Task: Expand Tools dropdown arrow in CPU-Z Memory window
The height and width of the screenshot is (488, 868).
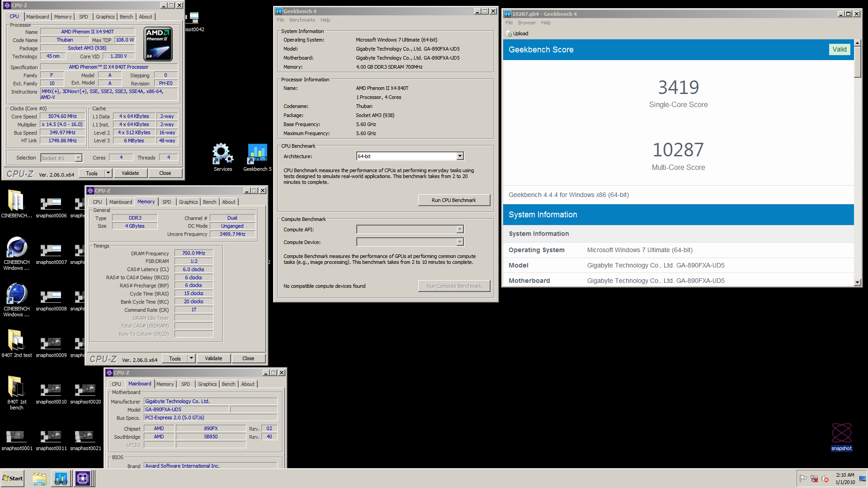Action: (x=191, y=358)
